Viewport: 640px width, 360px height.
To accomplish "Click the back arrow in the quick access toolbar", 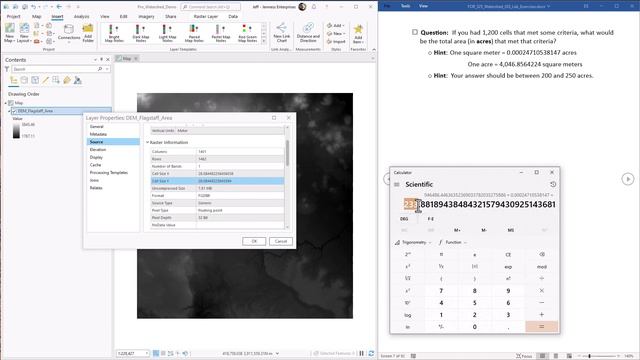I will (x=59, y=7).
